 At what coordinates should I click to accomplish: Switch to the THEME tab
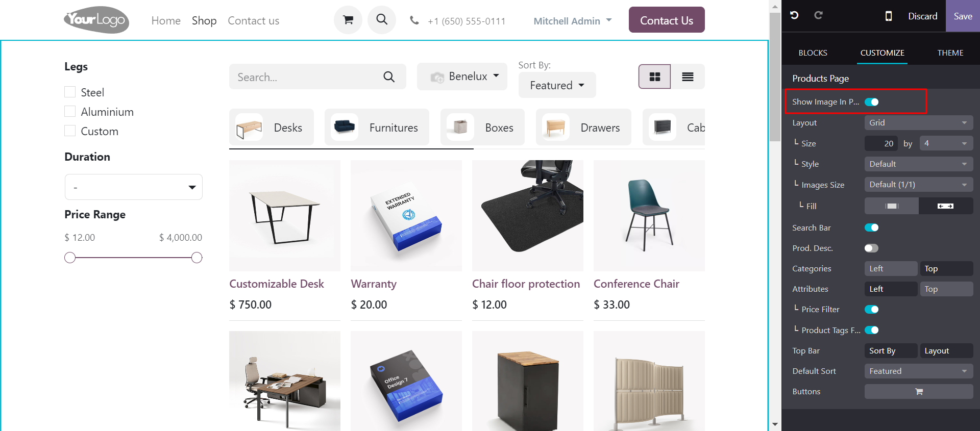pyautogui.click(x=950, y=53)
